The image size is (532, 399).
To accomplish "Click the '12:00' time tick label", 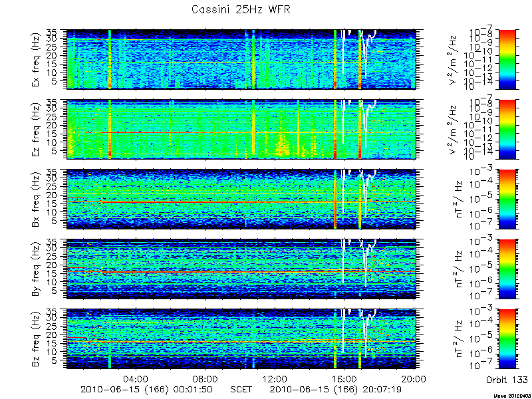I will (275, 378).
